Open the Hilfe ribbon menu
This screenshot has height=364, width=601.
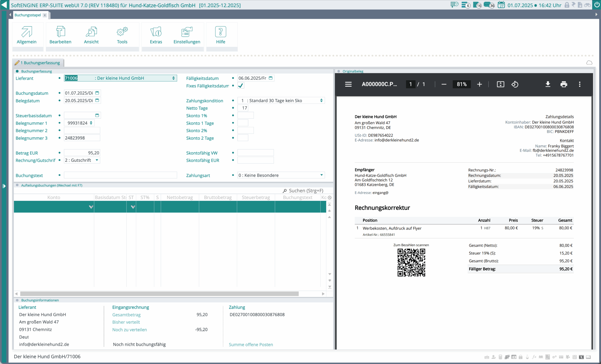tap(220, 36)
